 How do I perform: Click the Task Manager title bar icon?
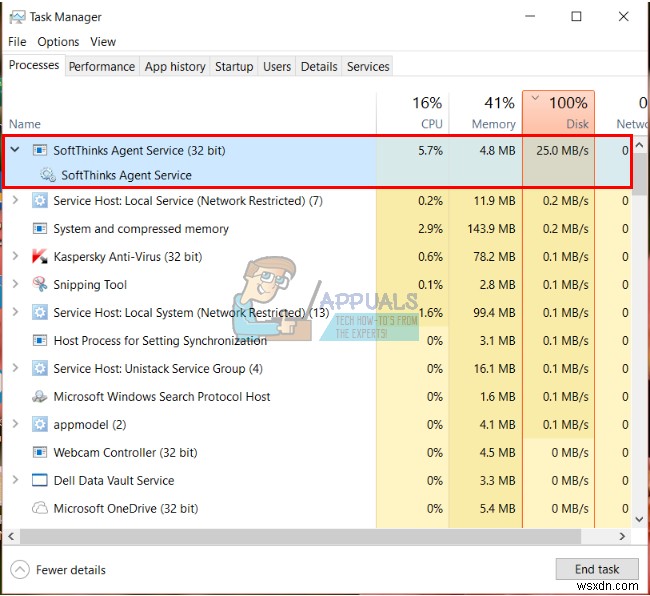click(x=17, y=17)
